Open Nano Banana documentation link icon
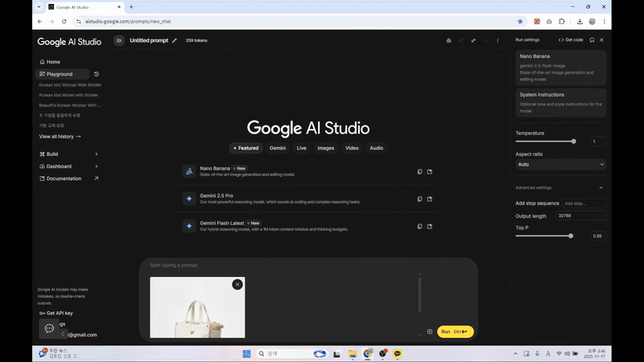Screen dimensions: 644x362 (x=430, y=171)
